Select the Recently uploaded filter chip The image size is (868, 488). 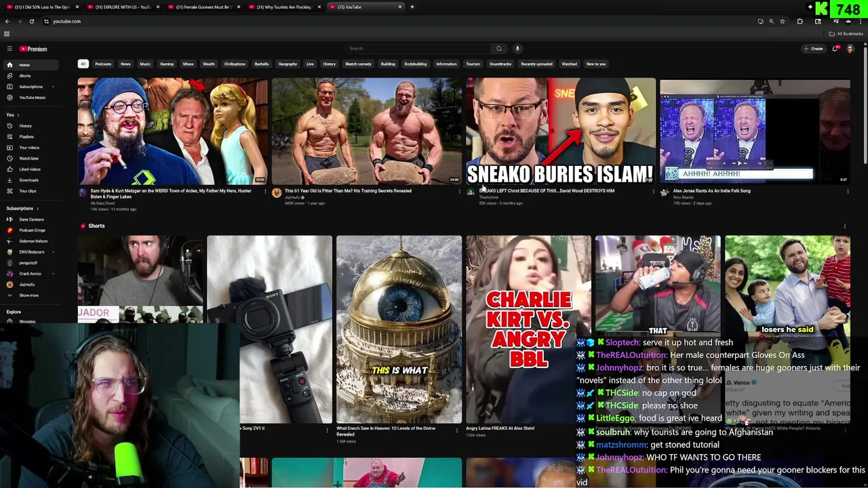pos(536,64)
